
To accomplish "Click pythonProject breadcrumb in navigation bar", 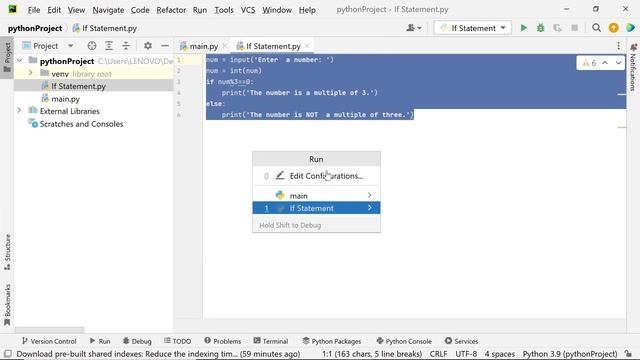I will point(35,28).
